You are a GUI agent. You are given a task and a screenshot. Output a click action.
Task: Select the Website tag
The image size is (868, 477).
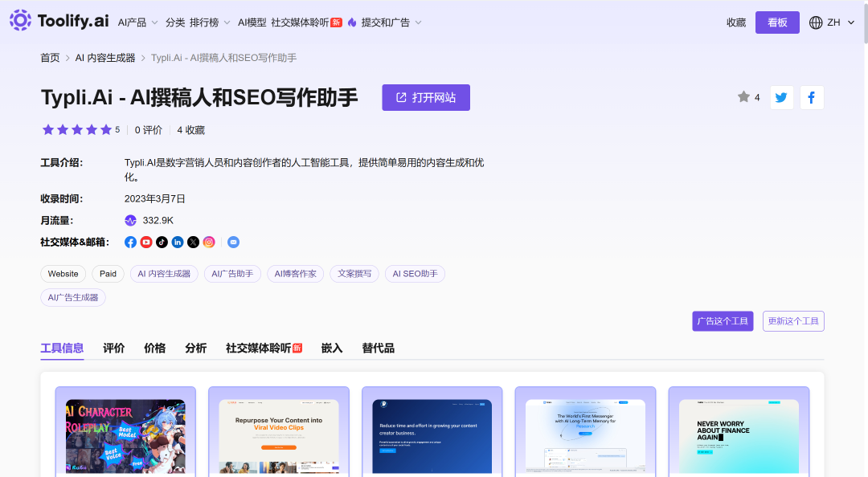[x=63, y=274]
